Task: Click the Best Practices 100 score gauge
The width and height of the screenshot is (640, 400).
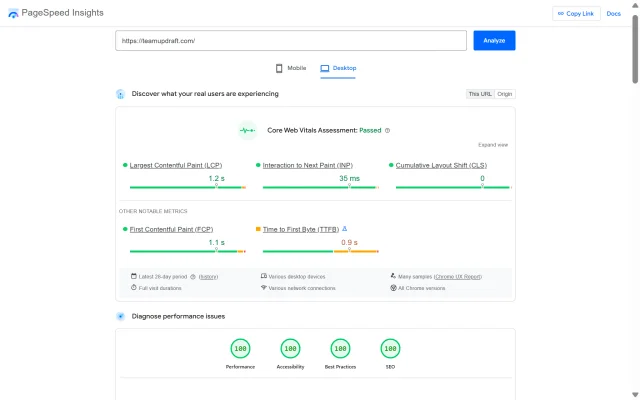Action: [340, 349]
